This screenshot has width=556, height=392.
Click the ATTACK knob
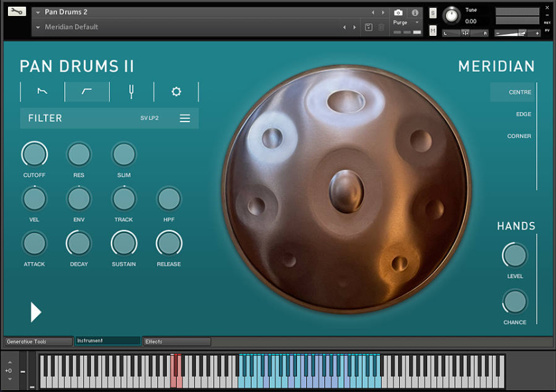coord(35,243)
